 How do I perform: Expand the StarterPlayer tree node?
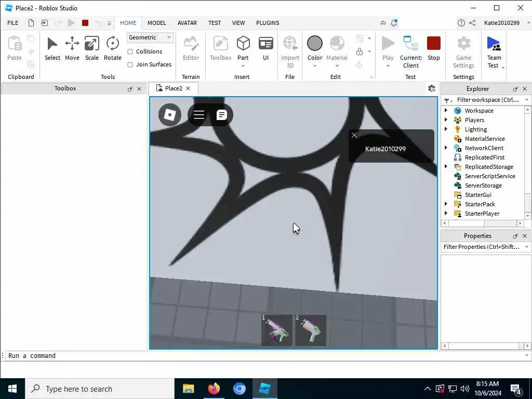click(x=446, y=213)
